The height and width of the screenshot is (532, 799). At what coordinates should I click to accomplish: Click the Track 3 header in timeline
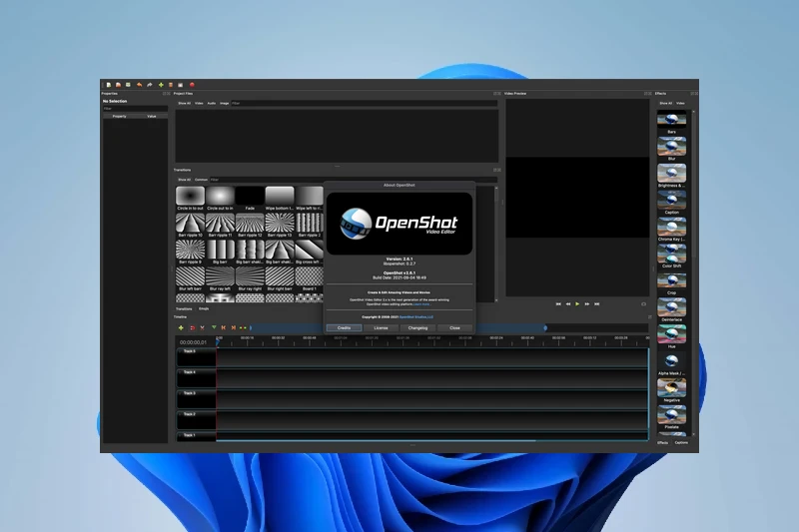click(196, 399)
